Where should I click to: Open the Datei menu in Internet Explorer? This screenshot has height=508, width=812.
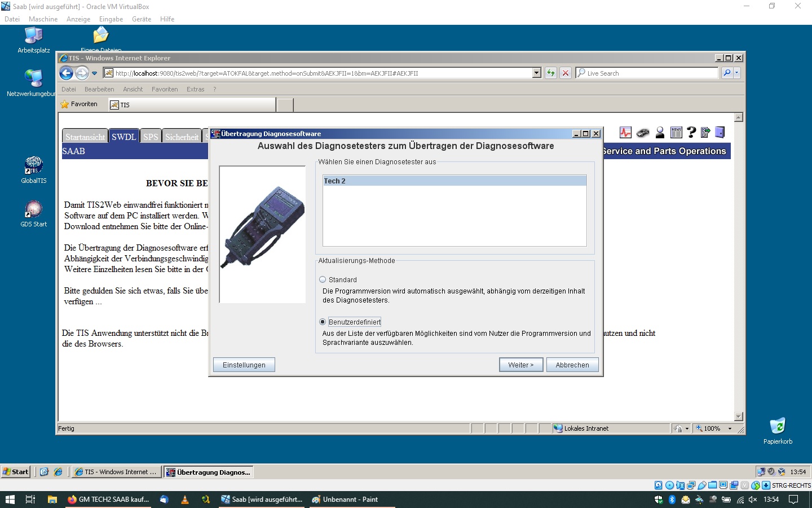[69, 89]
